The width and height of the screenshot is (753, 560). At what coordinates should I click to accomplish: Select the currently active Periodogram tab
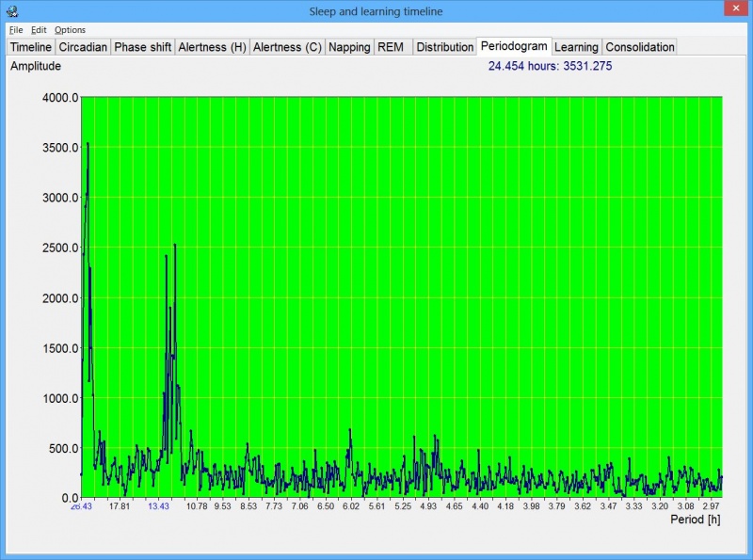(x=513, y=46)
